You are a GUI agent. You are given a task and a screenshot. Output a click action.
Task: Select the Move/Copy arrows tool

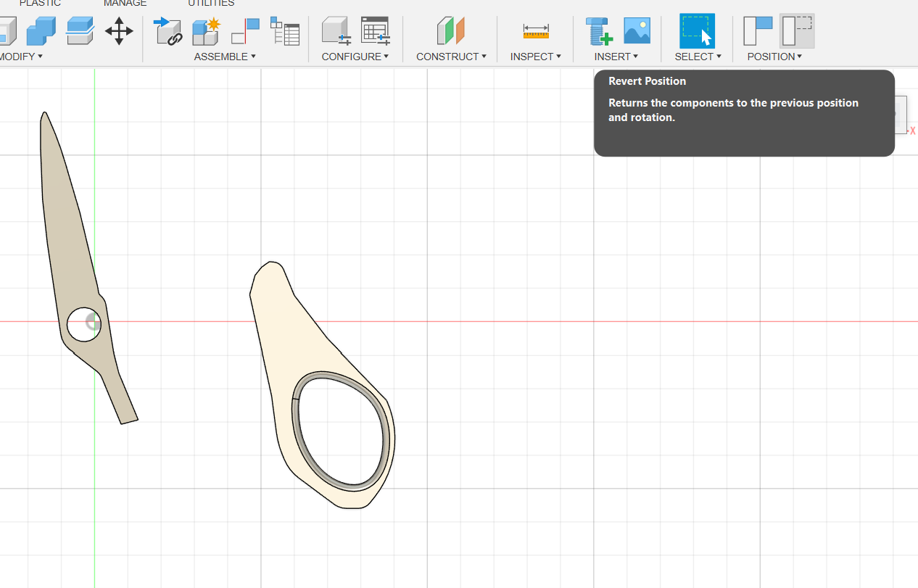119,31
